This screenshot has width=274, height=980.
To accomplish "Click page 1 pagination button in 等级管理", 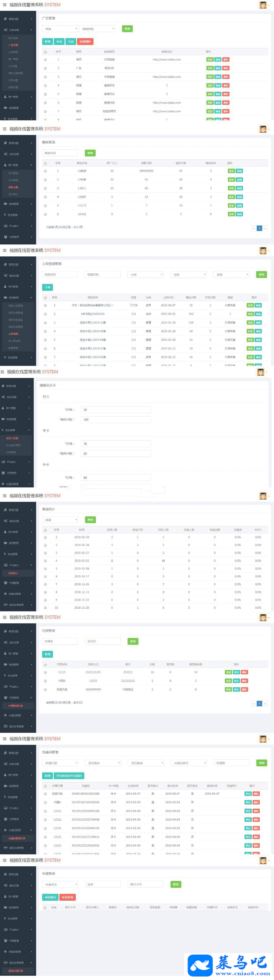I will (x=260, y=228).
